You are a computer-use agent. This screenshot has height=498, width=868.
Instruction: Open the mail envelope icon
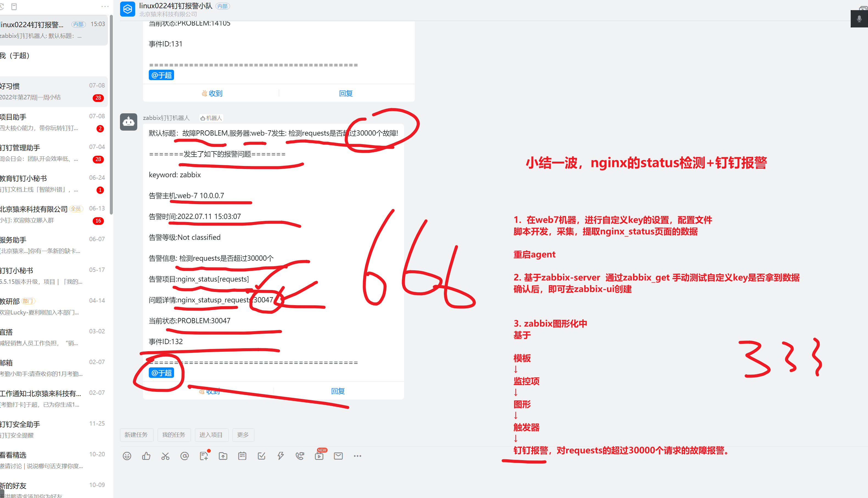(x=338, y=456)
